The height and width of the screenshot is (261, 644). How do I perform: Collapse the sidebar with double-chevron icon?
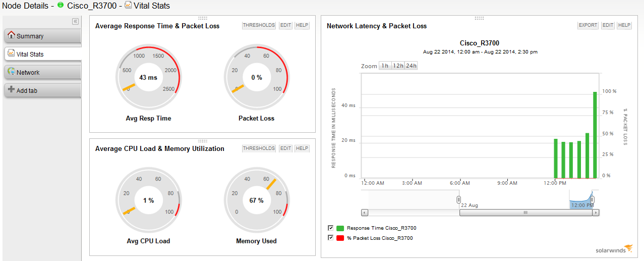coord(75,21)
